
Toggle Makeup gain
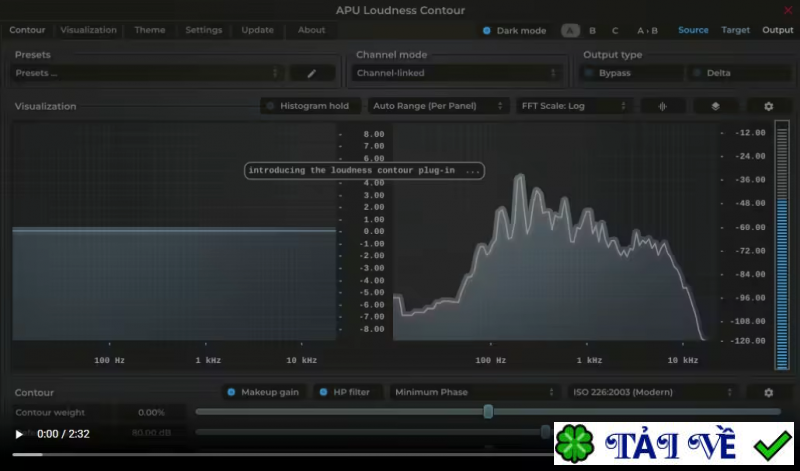pos(264,392)
